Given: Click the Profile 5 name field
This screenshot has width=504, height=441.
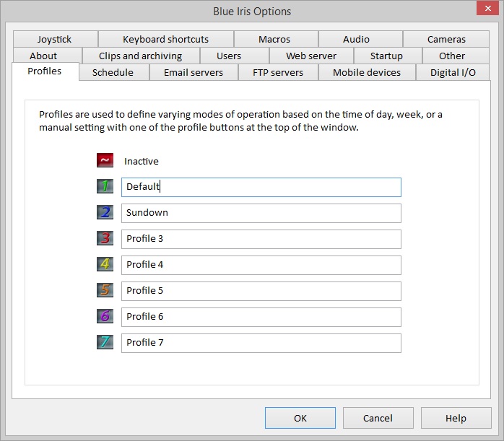Looking at the screenshot, I should [x=261, y=291].
